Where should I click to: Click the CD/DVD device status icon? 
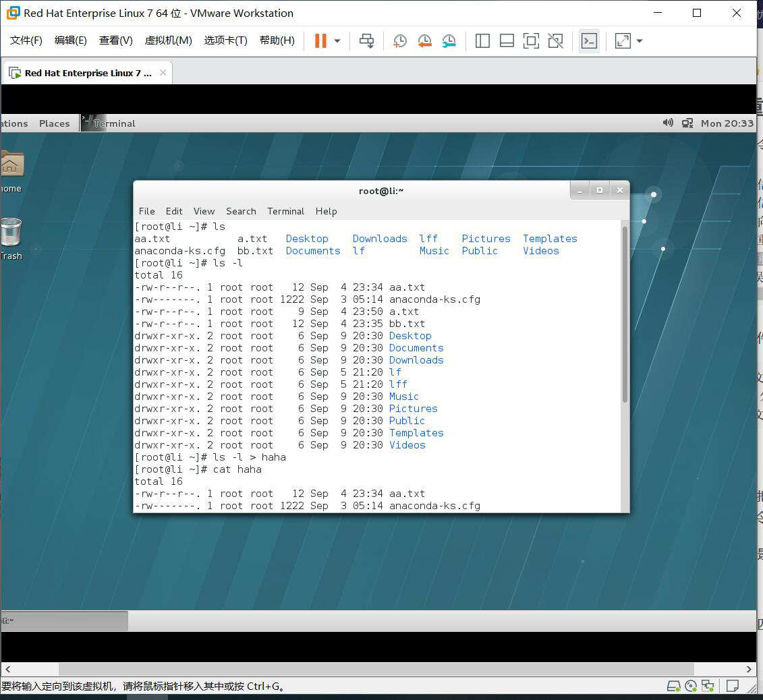[691, 687]
